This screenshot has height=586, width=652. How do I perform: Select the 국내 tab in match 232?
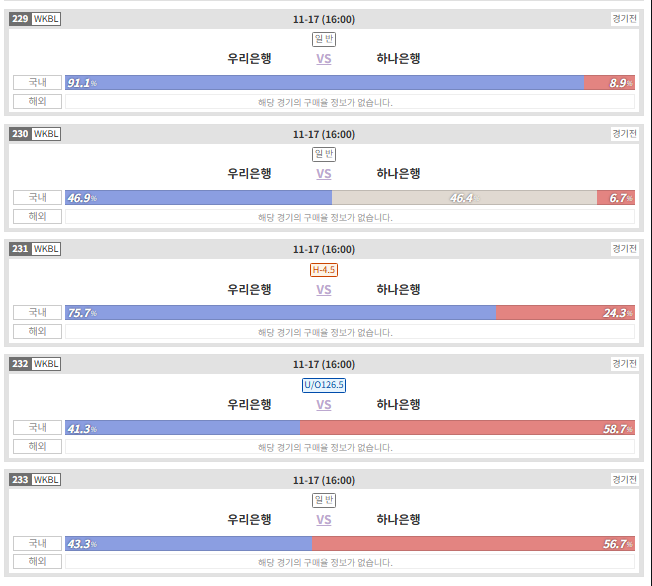[x=37, y=428]
